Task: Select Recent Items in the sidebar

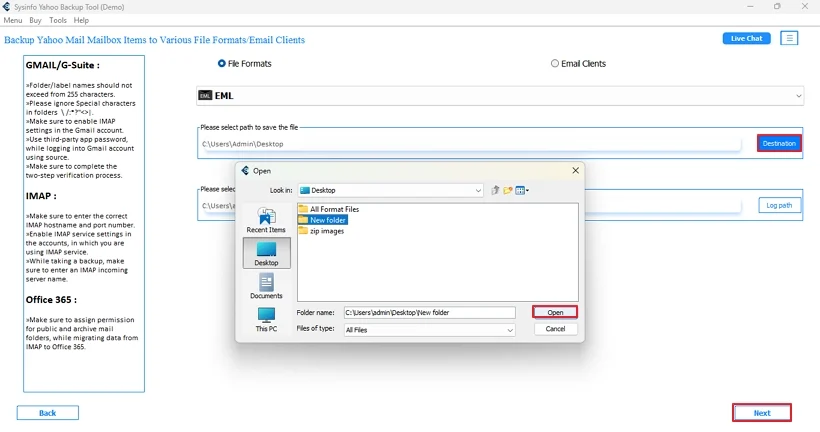Action: (266, 220)
